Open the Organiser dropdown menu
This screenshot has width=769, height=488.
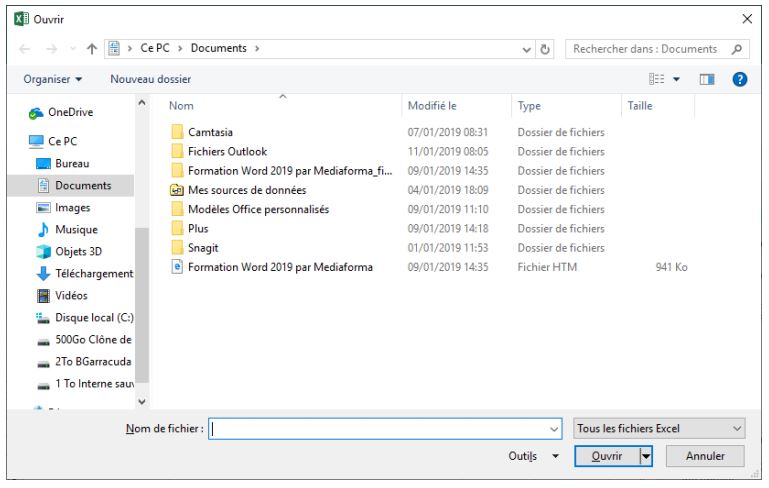click(x=54, y=79)
